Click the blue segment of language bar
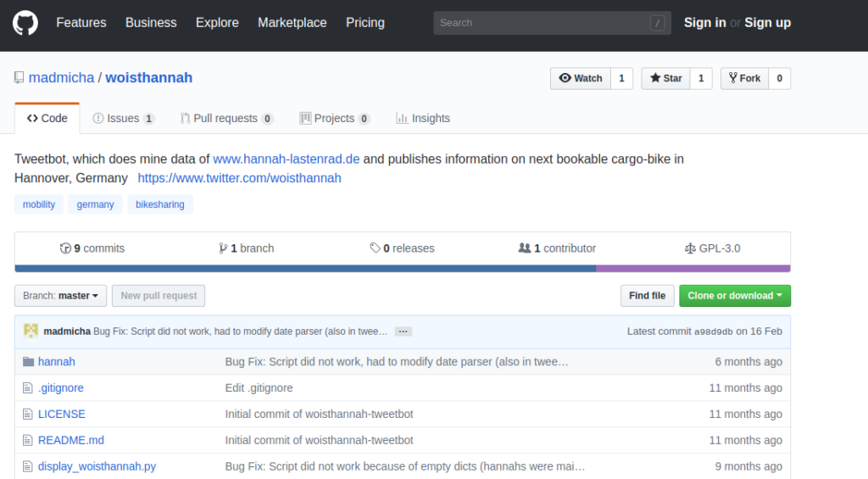 coord(305,269)
